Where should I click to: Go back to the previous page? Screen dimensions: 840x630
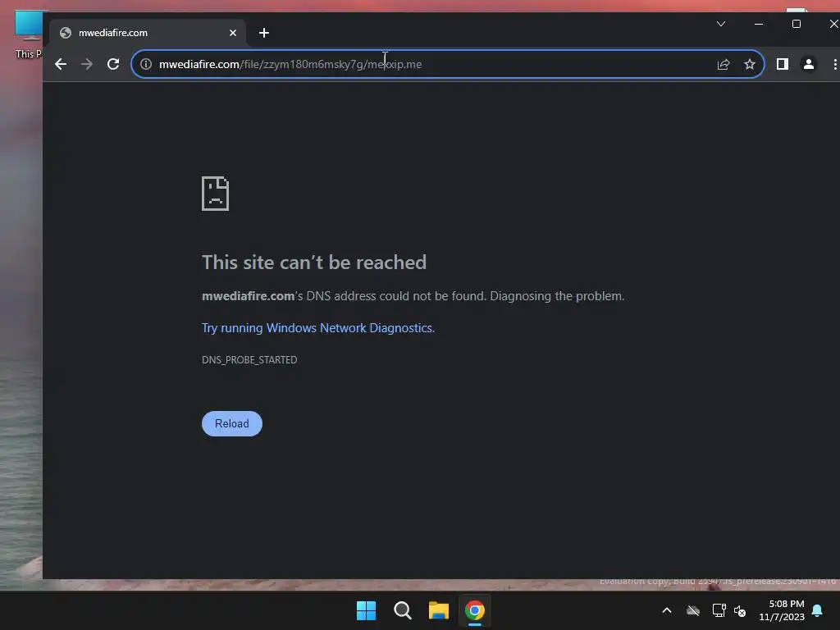61,64
